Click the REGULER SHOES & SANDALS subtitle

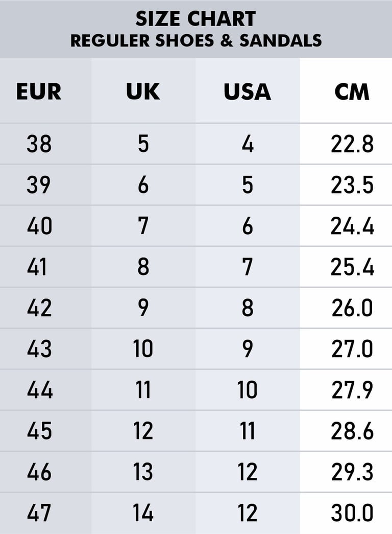[x=196, y=40]
